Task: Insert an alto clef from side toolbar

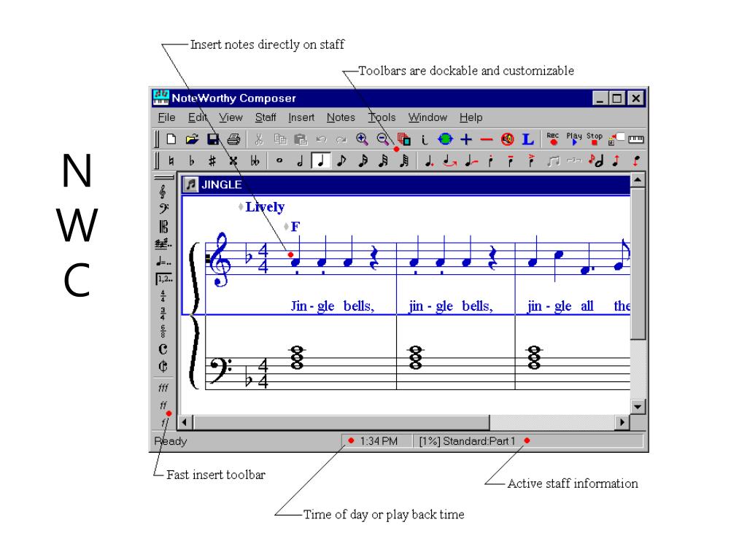Action: click(163, 227)
